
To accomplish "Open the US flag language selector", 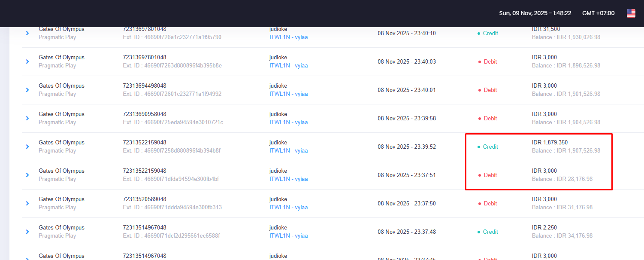I will tap(631, 13).
